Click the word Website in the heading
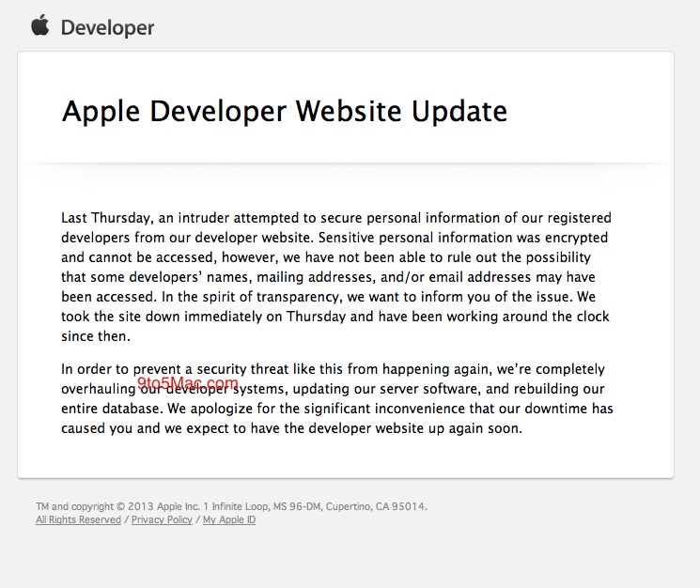This screenshot has height=588, width=700. 350,111
